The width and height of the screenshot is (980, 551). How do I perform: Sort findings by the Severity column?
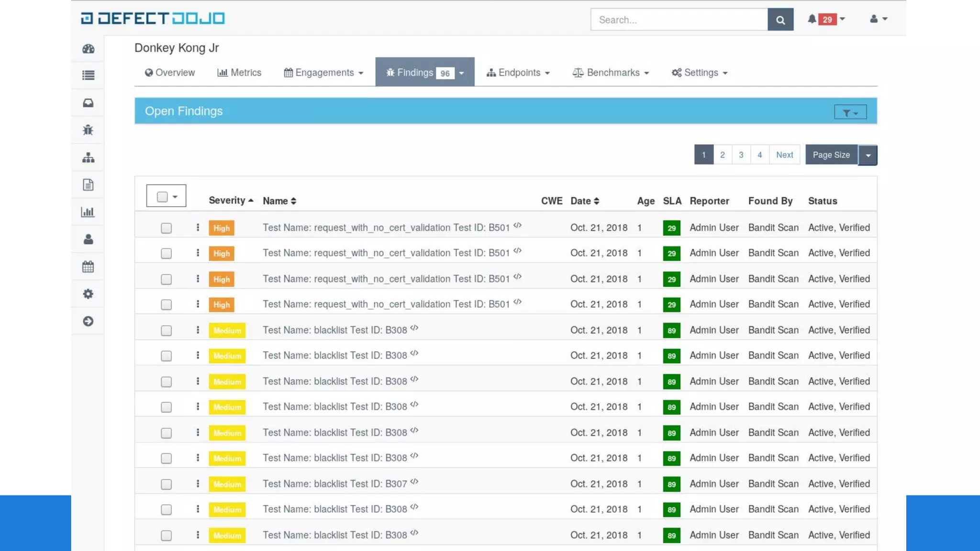point(231,200)
